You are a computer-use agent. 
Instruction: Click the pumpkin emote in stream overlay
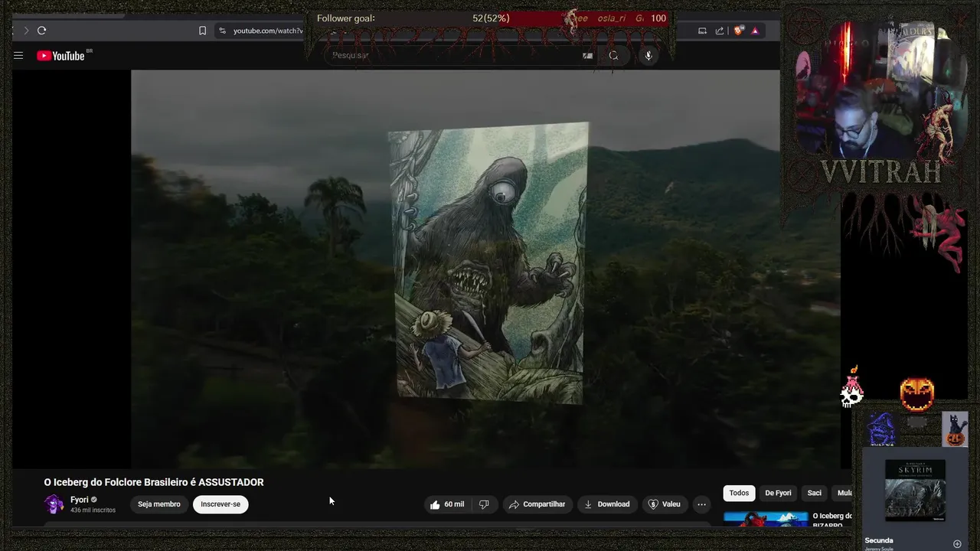click(917, 395)
